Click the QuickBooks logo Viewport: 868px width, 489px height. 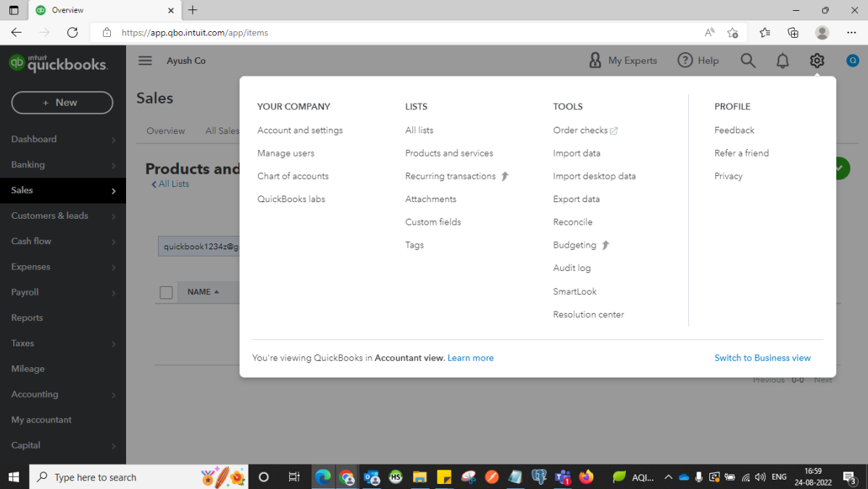[x=58, y=64]
